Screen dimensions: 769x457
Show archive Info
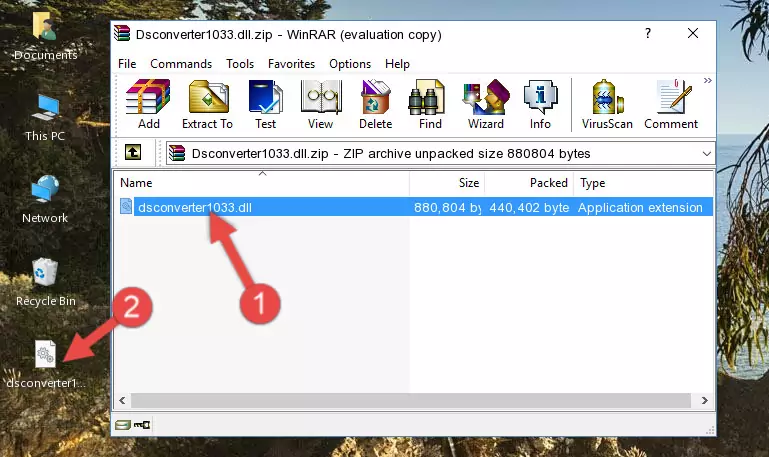point(540,104)
